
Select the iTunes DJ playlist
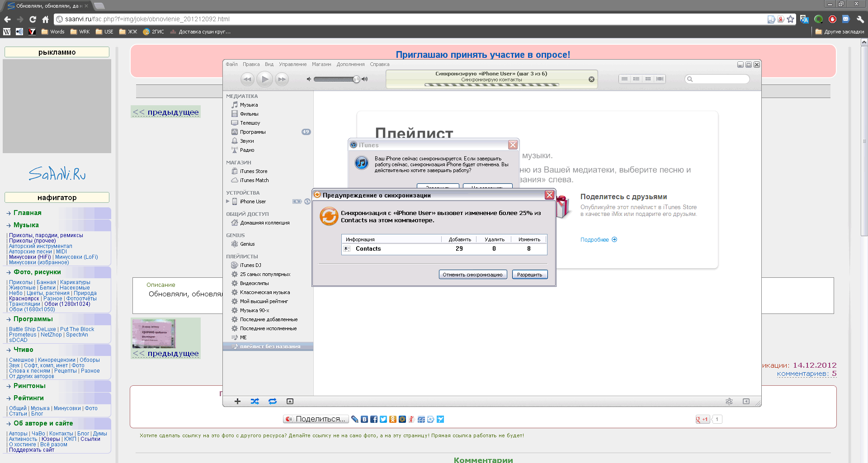point(250,265)
